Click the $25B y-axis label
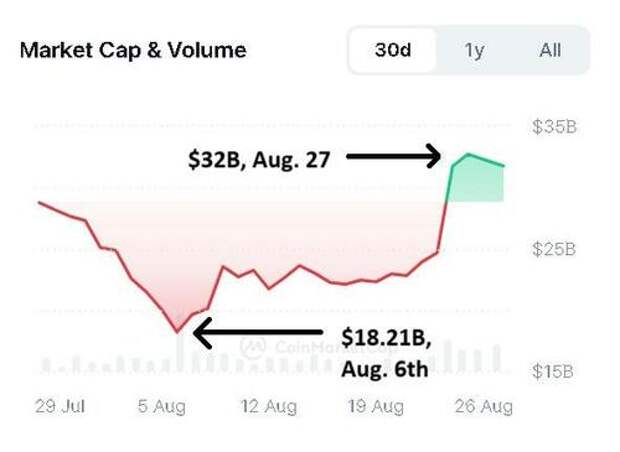620x452 pixels. (x=553, y=249)
